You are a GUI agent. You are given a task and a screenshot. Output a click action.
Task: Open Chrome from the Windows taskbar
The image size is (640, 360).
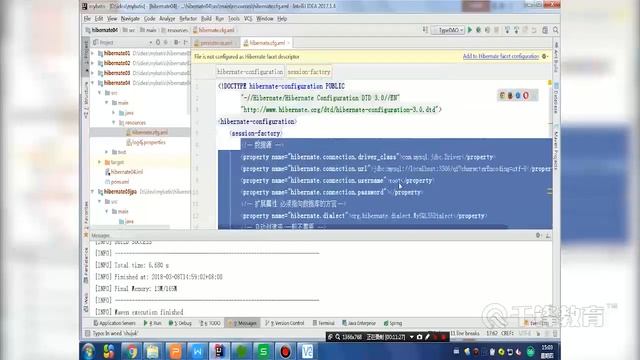[x=131, y=351]
